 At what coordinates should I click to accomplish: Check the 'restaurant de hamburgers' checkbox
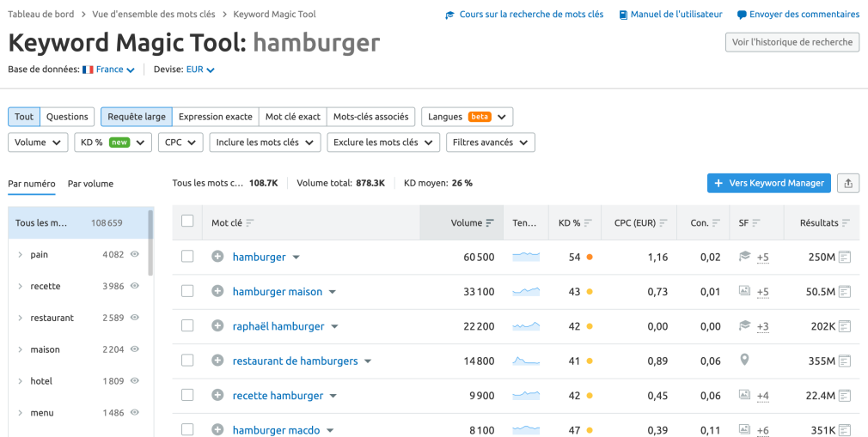[187, 361]
